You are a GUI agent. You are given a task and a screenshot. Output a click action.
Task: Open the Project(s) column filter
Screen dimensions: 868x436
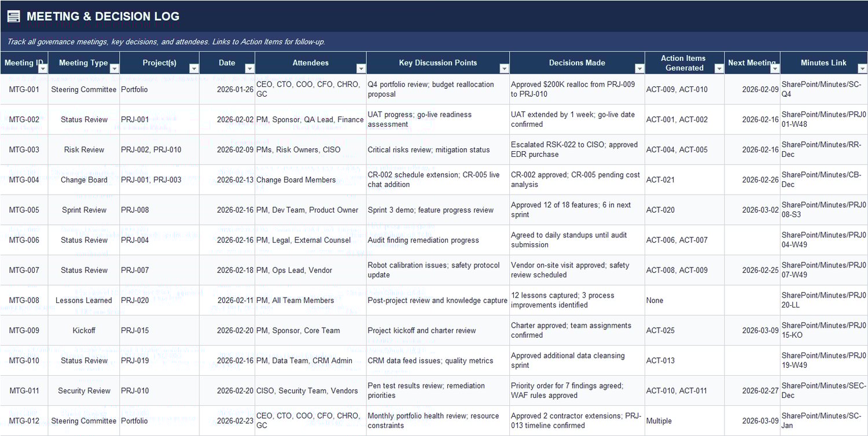pos(193,68)
